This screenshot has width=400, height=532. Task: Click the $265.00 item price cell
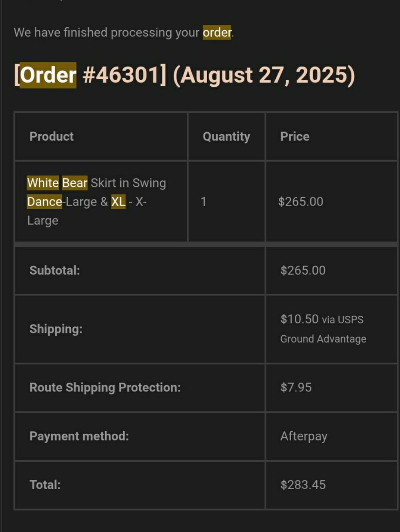pos(301,201)
